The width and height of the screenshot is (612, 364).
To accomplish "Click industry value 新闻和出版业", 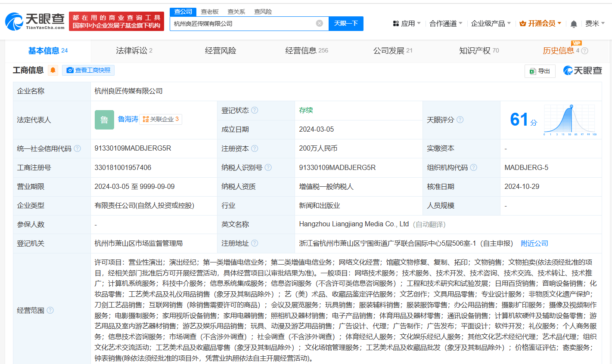I will click(320, 205).
